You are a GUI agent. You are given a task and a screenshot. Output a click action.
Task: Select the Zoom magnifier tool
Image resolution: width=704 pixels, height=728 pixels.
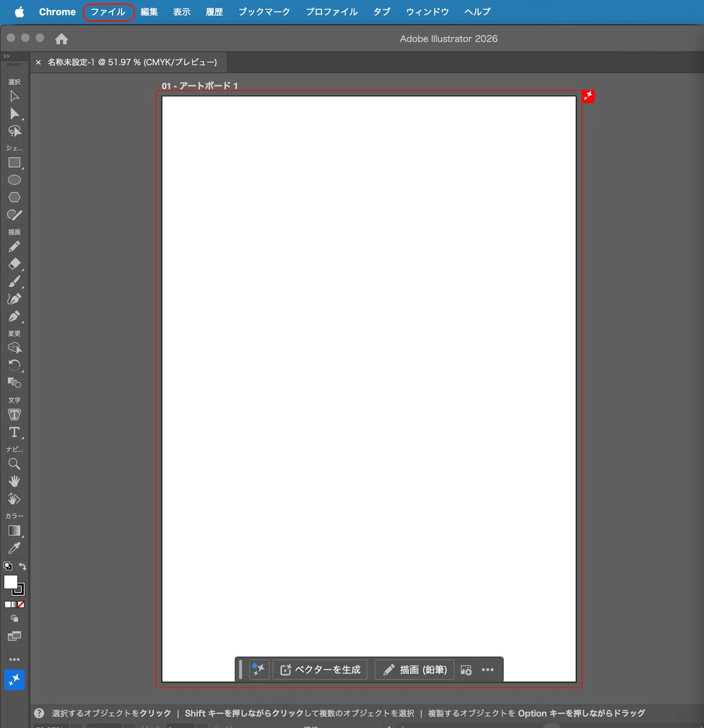point(15,464)
